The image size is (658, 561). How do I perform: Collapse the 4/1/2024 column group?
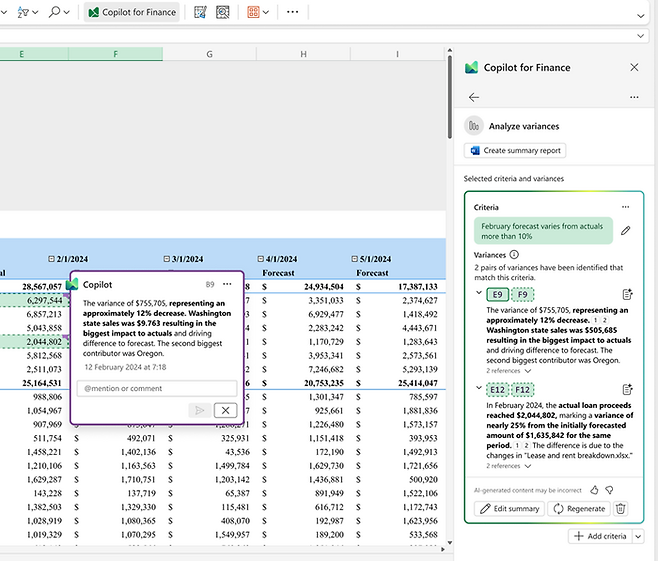261,258
